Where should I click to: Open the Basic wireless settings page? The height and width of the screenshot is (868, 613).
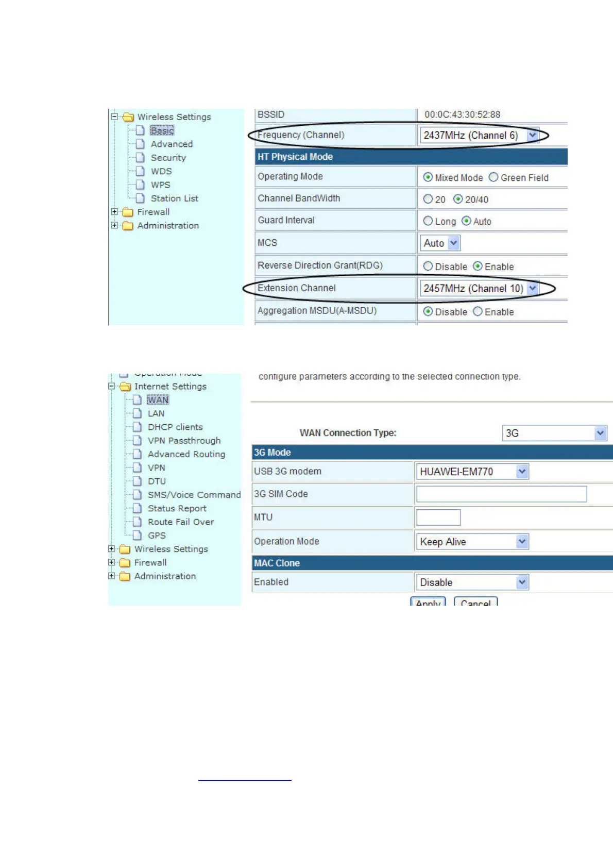[x=162, y=130]
